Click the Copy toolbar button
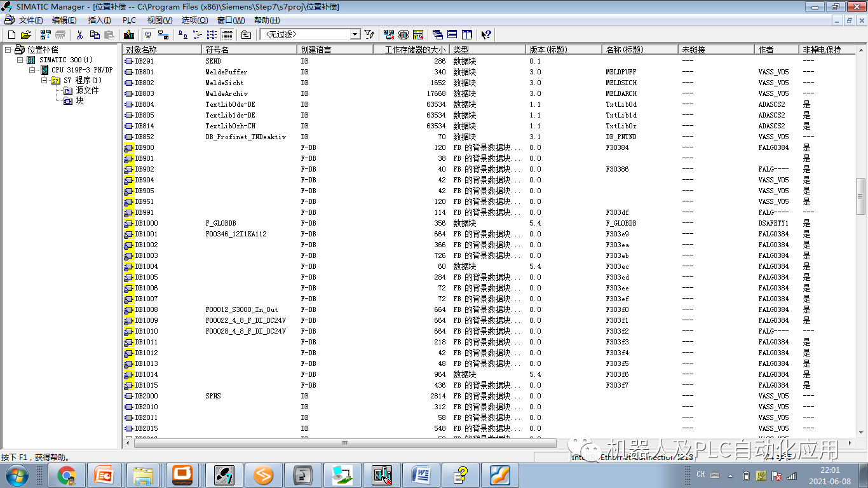This screenshot has height=488, width=868. (x=95, y=34)
